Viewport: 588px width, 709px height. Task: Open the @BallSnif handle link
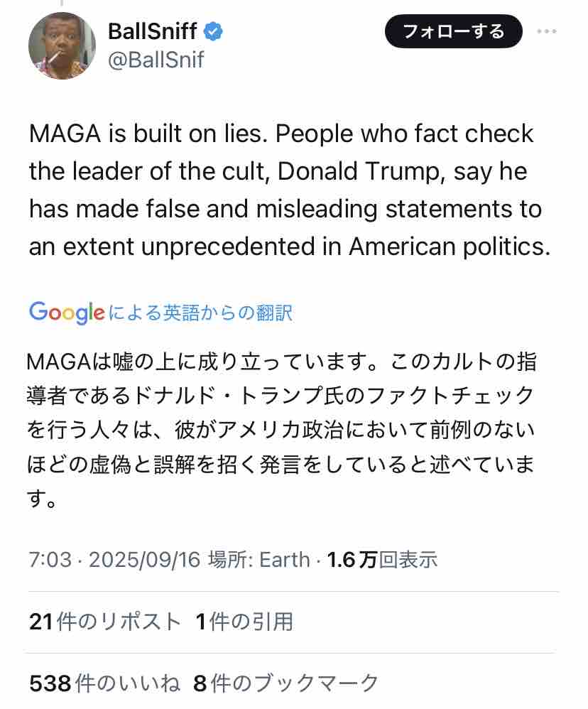(x=156, y=60)
